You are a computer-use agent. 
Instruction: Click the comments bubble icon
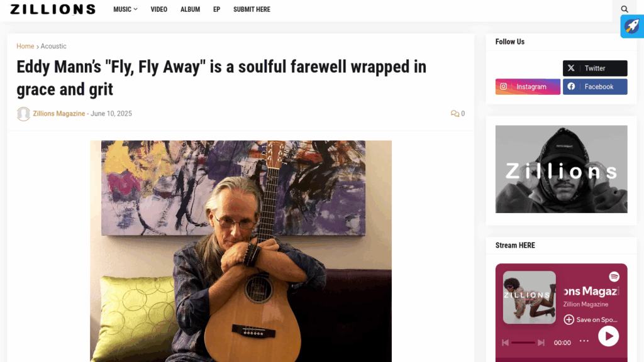click(x=455, y=114)
